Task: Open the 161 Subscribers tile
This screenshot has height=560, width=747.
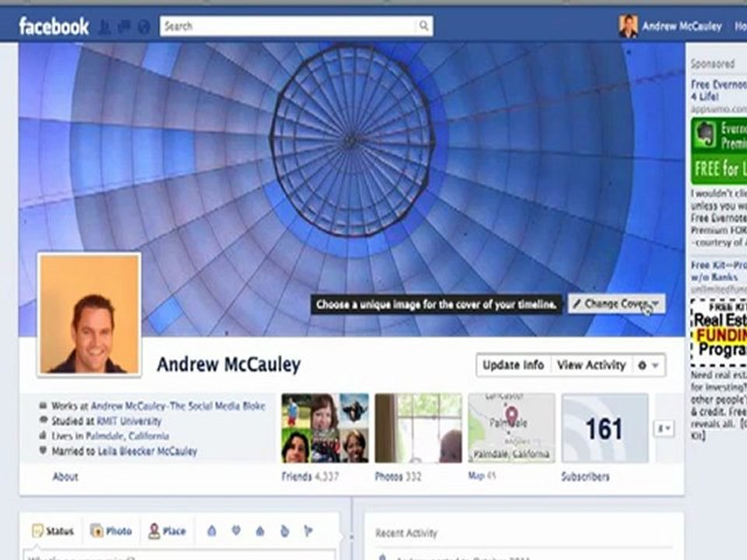Action: coord(605,428)
